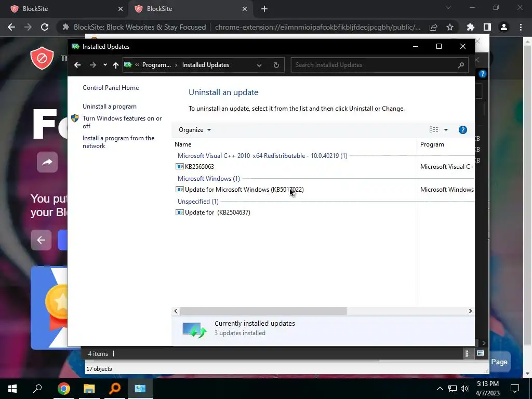The image size is (532, 399).
Task: Open Chrome profile icon
Action: (504, 27)
